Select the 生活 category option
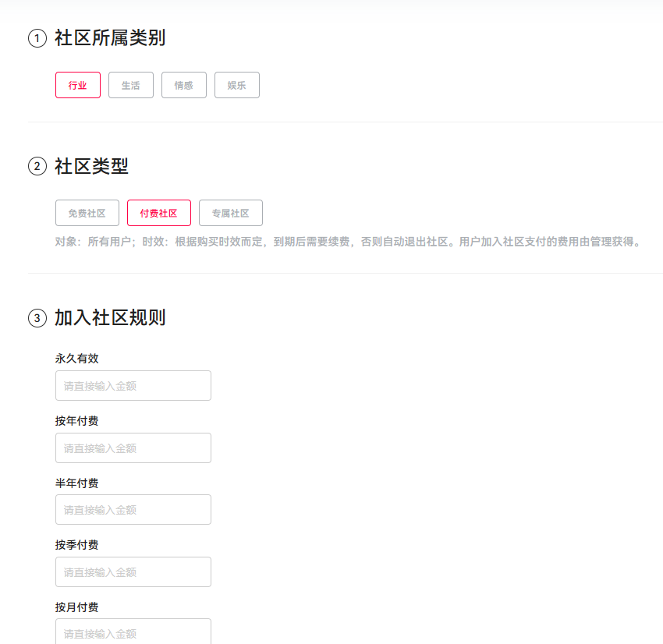This screenshot has width=663, height=644. [x=130, y=85]
